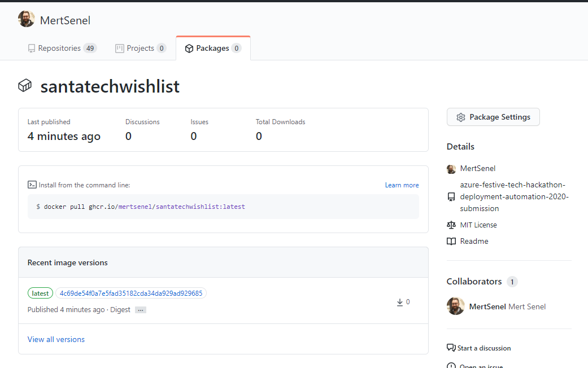Open version hash 4c69de54f0a7e5fad35182cda34da929ad929685

131,293
